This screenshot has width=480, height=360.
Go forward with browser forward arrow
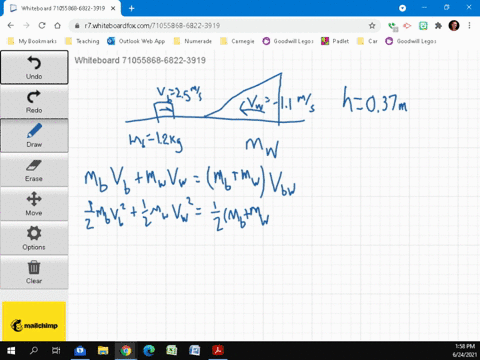pos(26,25)
